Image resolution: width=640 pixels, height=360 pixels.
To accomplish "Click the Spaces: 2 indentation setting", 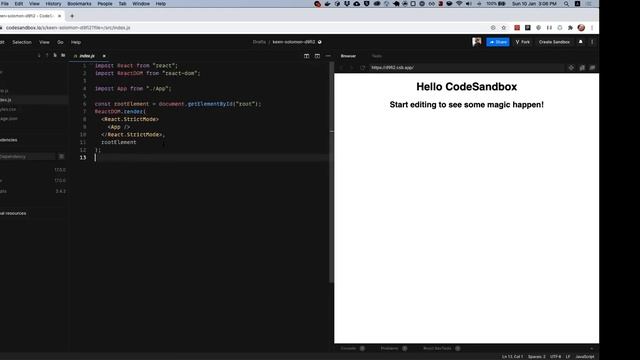I will click(537, 357).
